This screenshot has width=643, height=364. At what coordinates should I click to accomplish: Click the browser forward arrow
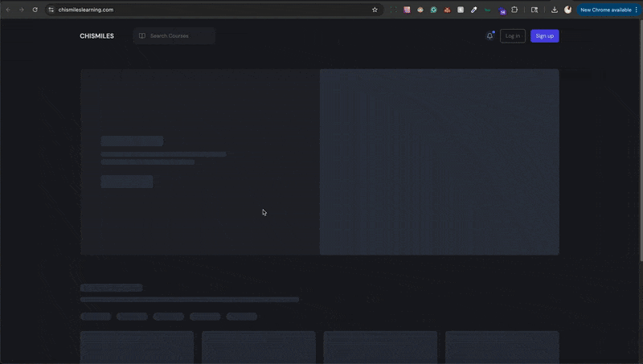(x=22, y=10)
